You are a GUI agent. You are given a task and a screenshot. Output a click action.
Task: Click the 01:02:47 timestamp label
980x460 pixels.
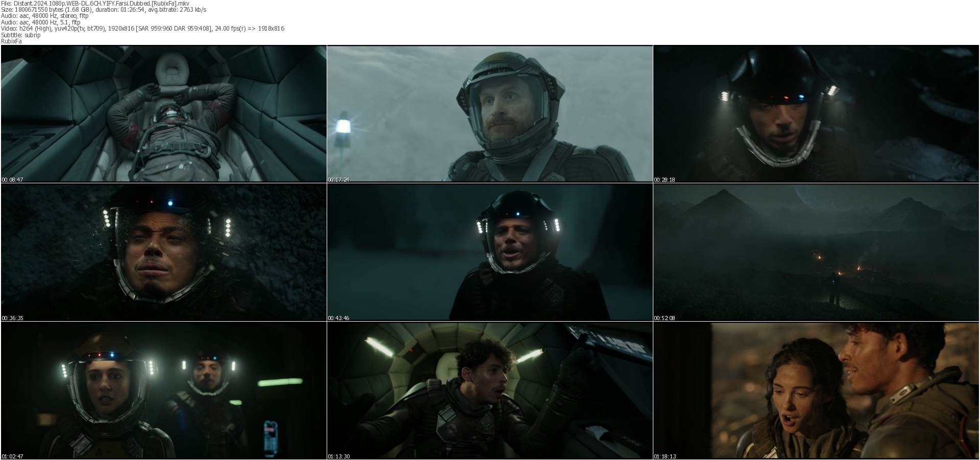12,456
